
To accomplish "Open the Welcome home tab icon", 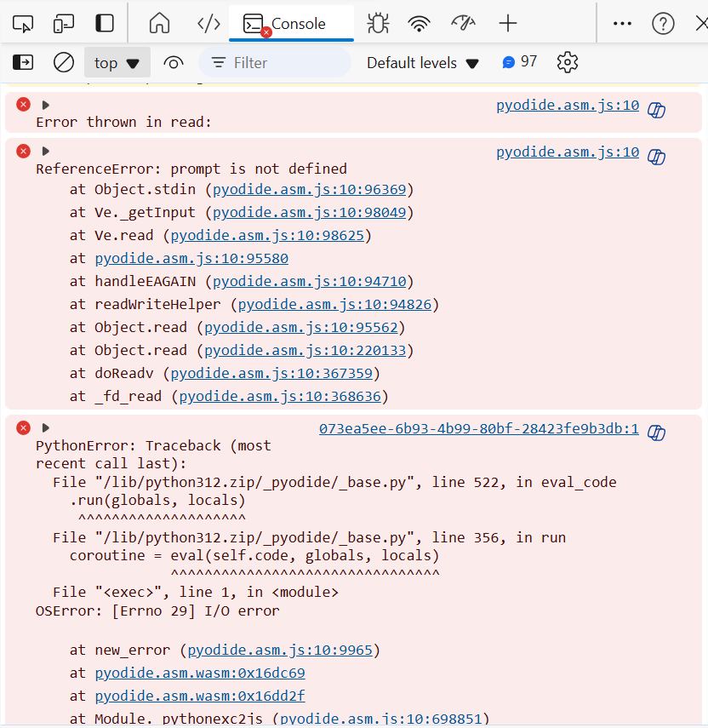I will (x=159, y=23).
